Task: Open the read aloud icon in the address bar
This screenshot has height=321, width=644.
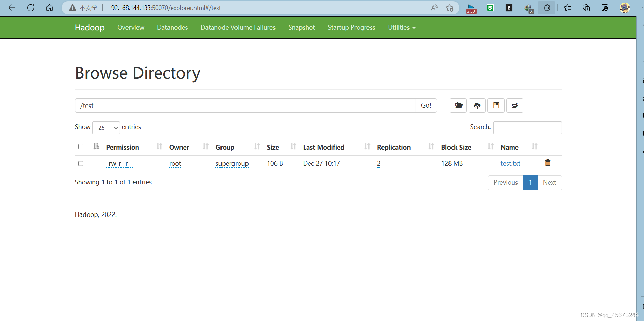Action: [434, 8]
